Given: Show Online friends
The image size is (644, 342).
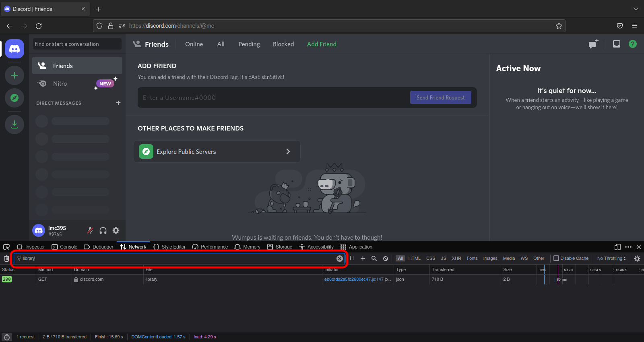Looking at the screenshot, I should [x=194, y=44].
